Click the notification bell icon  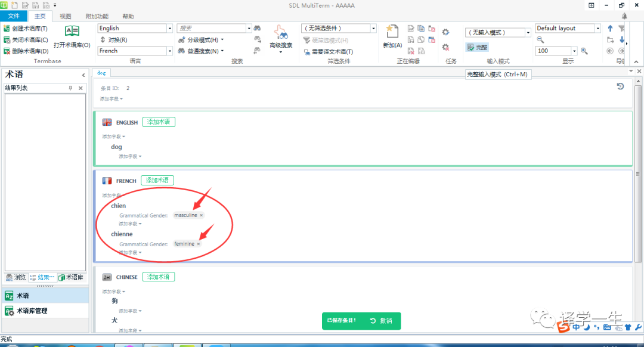[624, 16]
